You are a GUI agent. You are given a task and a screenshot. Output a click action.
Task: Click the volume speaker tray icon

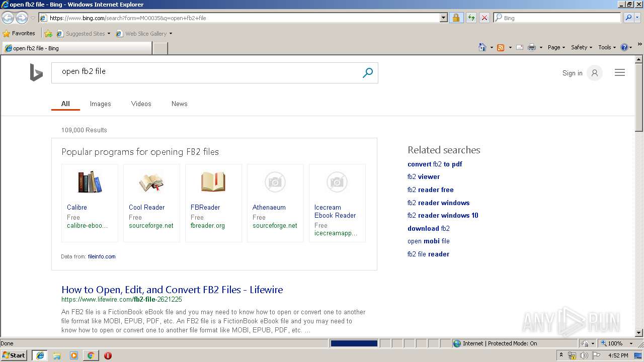584,355
